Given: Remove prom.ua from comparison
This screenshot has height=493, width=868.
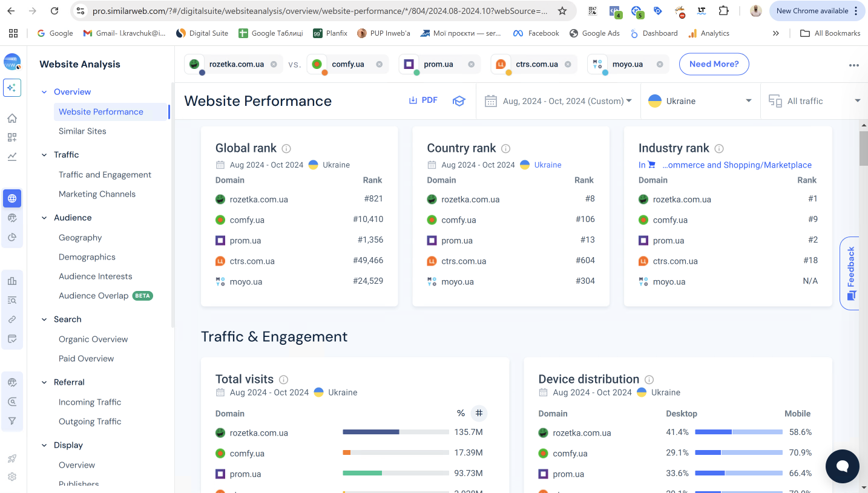Looking at the screenshot, I should pyautogui.click(x=472, y=64).
